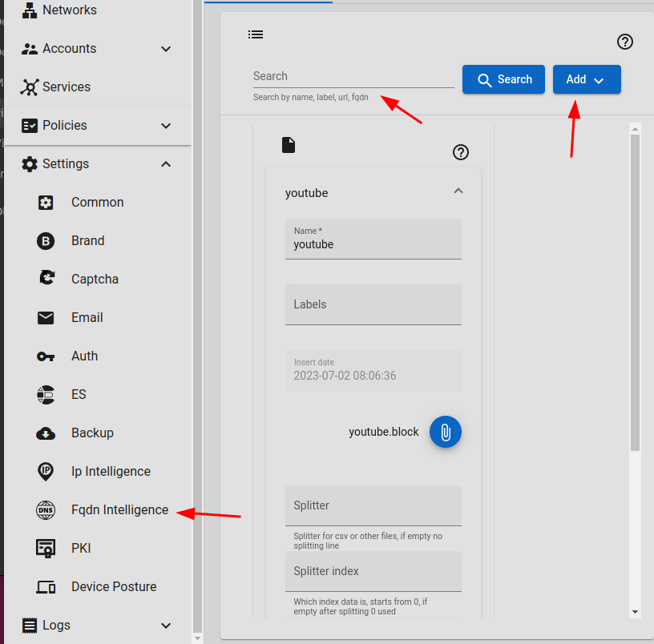Open the help icon in file card
The image size is (654, 644).
(461, 152)
